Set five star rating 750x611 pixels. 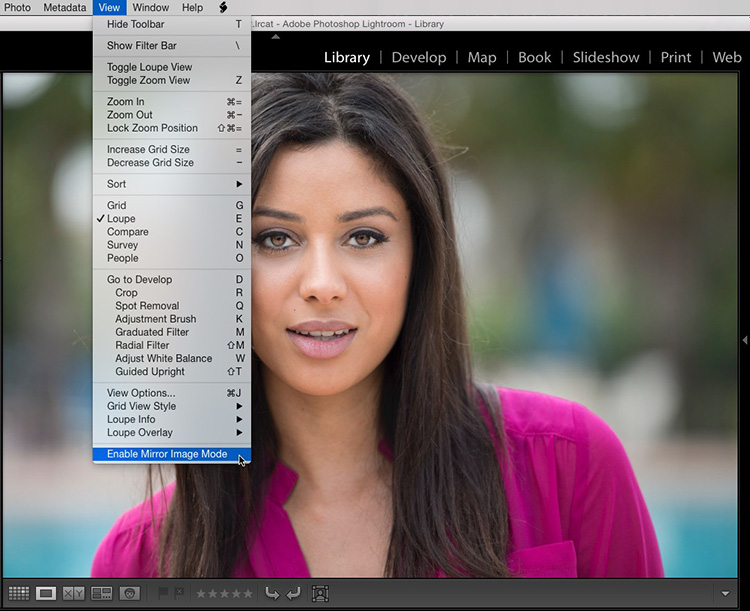pos(248,594)
